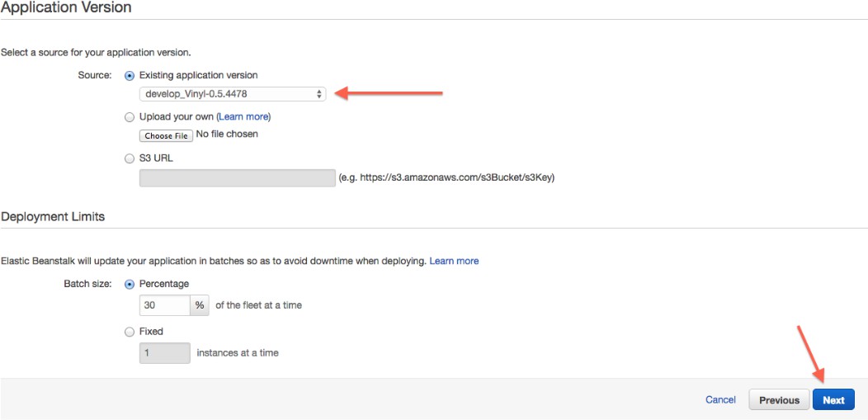Go back with the Previous button
The height and width of the screenshot is (420, 868).
(779, 400)
